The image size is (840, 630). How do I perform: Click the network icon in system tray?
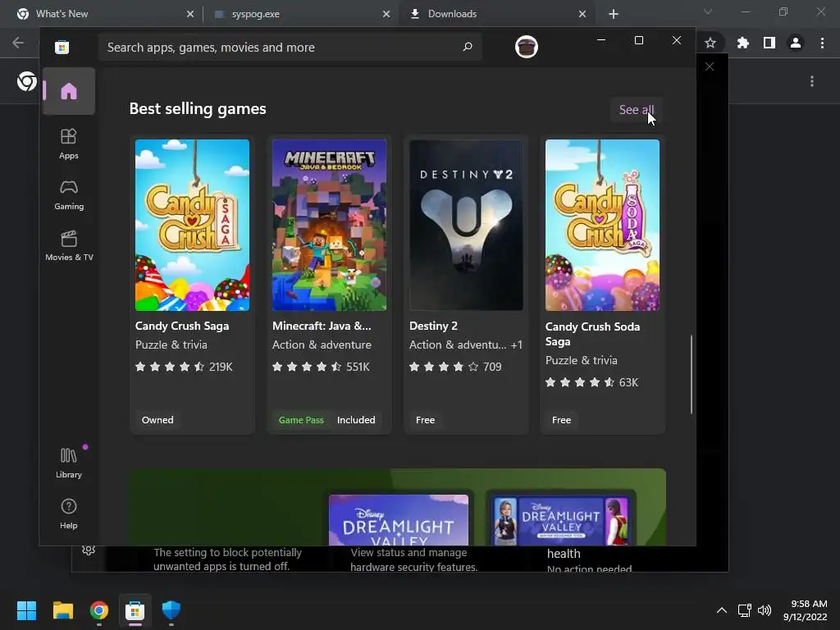pyautogui.click(x=744, y=610)
